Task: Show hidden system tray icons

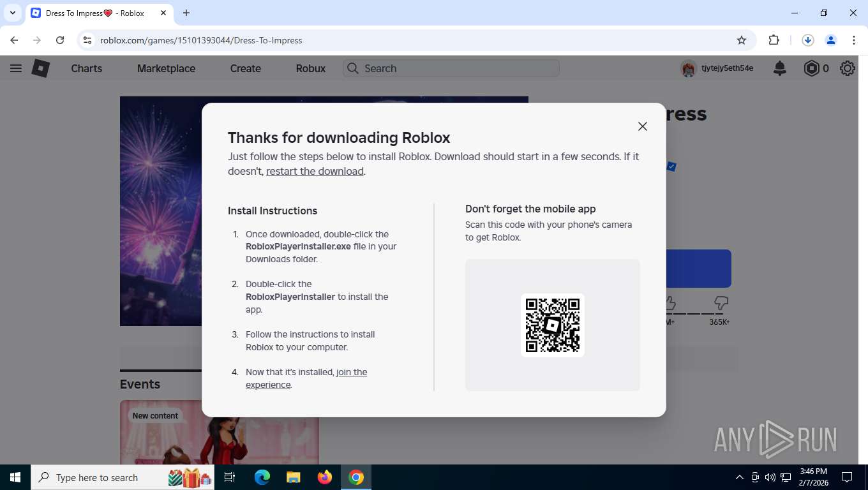Action: pos(740,477)
